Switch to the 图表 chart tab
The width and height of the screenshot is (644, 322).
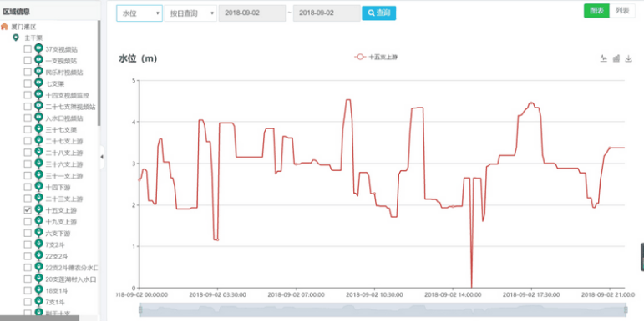pyautogui.click(x=596, y=11)
